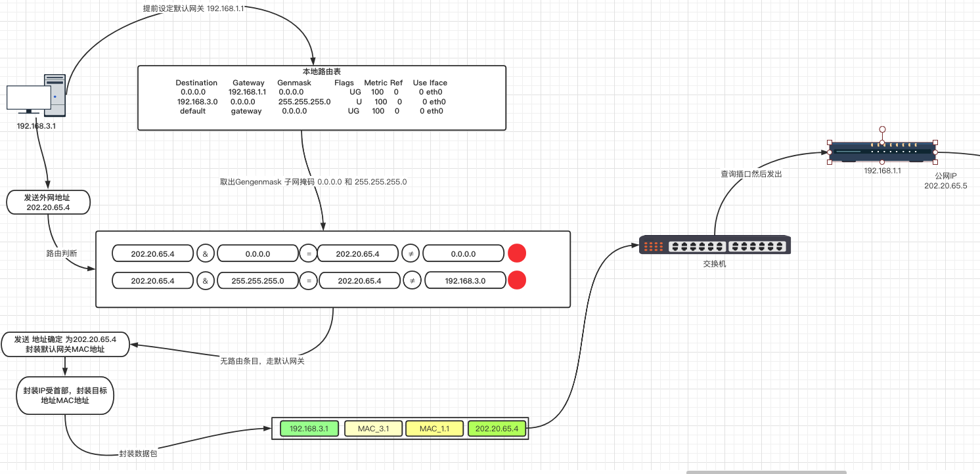Select the 发送外网地址 202.20.65.4 node
This screenshot has width=980, height=474.
click(47, 202)
